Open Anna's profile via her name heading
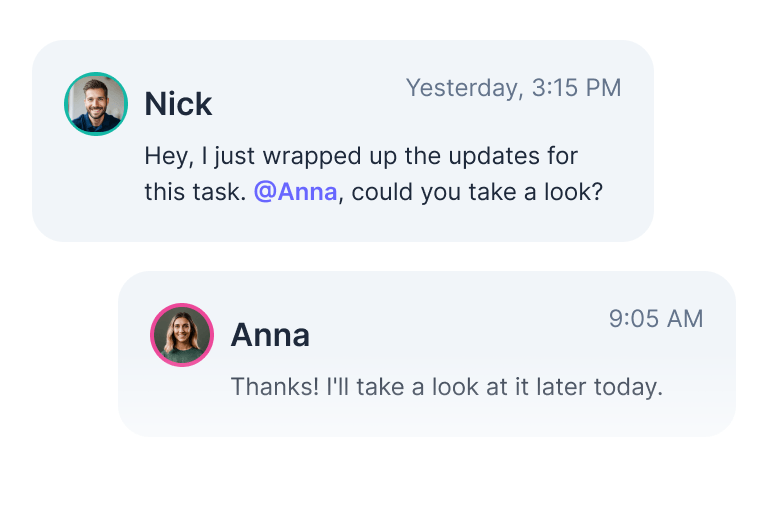 coord(270,335)
